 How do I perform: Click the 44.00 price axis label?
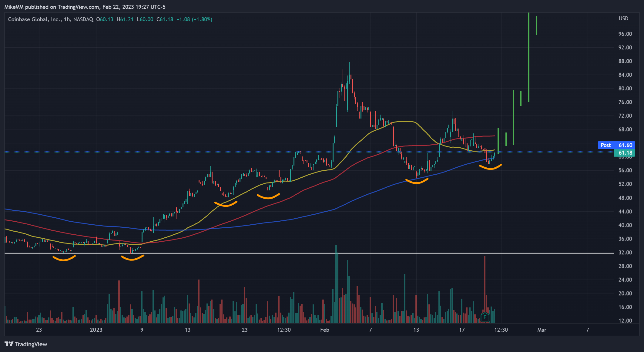pyautogui.click(x=625, y=212)
